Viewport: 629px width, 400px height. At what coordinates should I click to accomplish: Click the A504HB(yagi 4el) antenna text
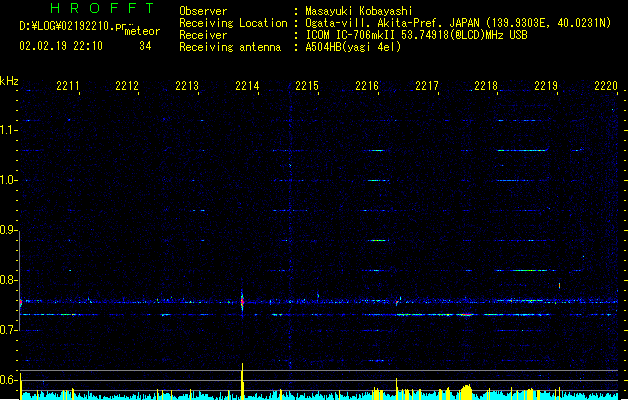[x=353, y=47]
